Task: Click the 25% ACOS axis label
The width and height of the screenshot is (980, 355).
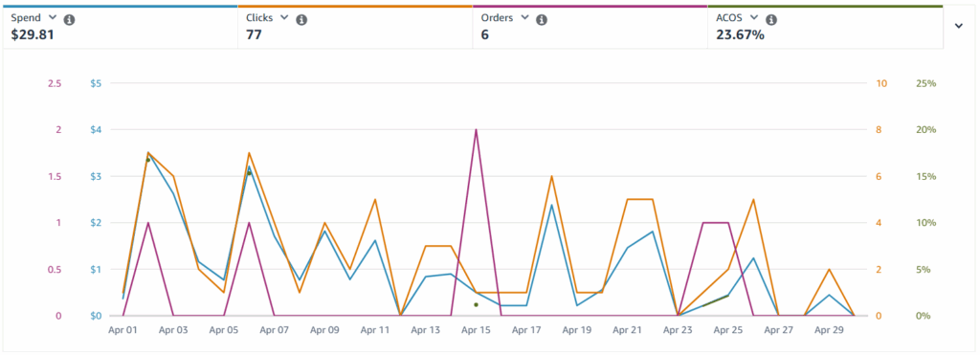Action: 926,84
